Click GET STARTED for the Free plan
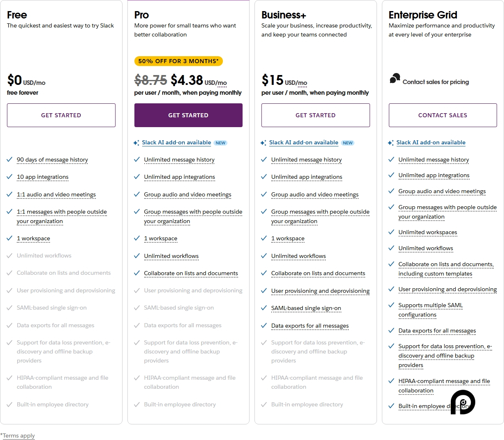 pos(61,115)
